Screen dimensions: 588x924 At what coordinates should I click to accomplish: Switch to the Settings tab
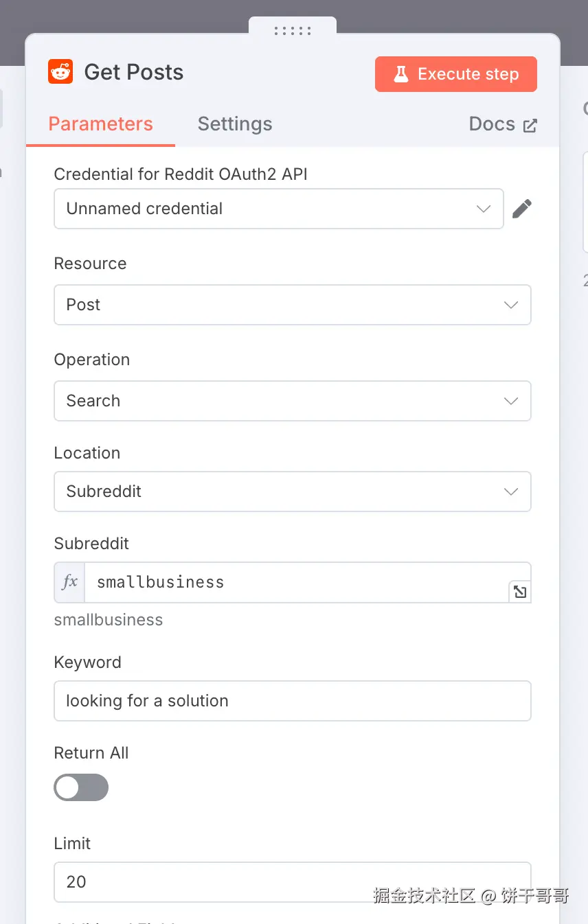[x=235, y=124]
